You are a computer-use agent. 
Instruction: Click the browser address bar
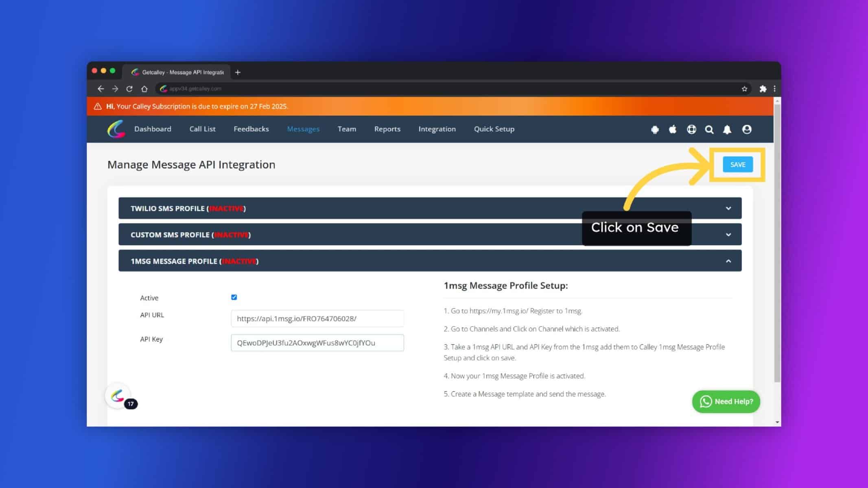454,89
